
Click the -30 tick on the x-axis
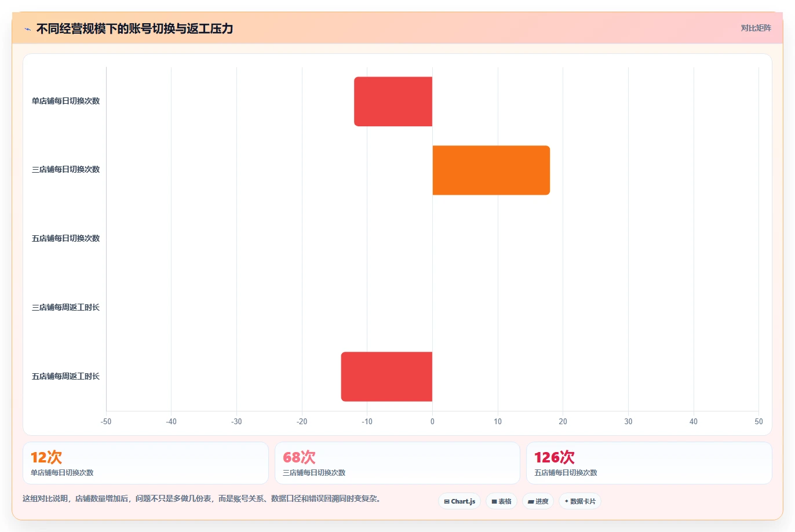point(236,421)
